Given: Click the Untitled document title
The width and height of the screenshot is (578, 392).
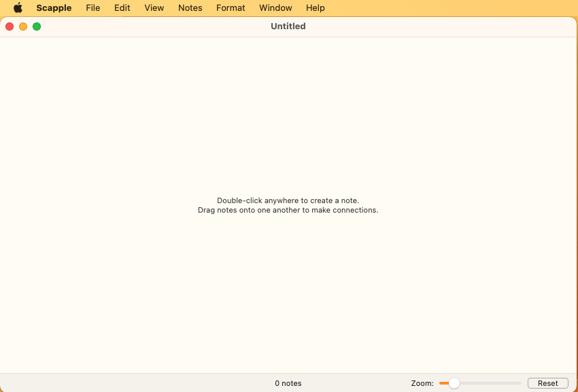Looking at the screenshot, I should [x=288, y=26].
